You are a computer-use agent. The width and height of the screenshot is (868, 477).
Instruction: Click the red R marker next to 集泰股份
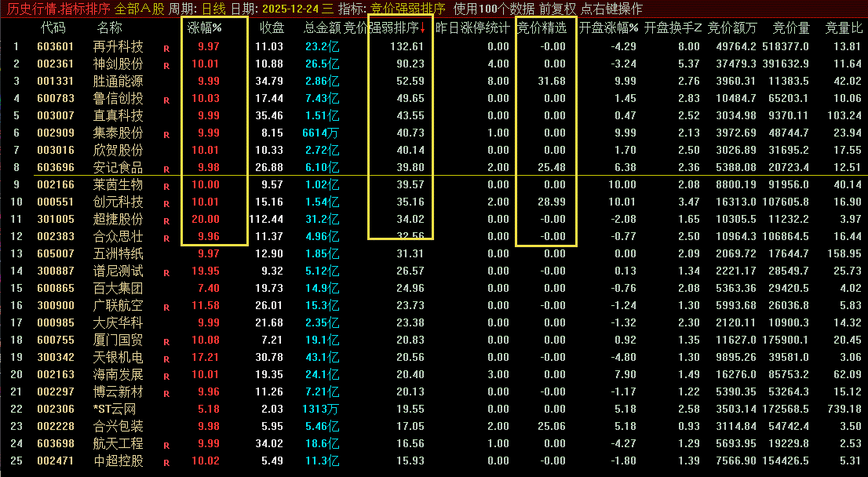tap(166, 135)
